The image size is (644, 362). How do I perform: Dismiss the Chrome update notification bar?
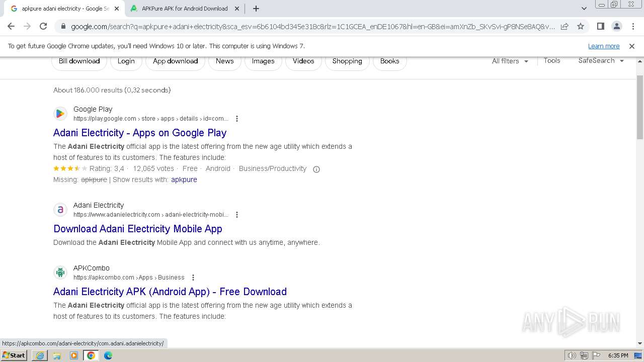click(632, 46)
